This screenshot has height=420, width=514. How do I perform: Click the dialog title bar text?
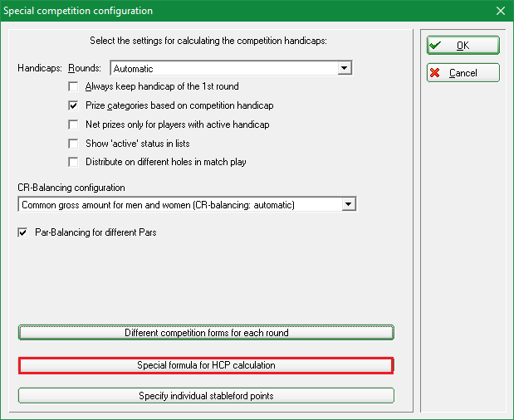(78, 11)
